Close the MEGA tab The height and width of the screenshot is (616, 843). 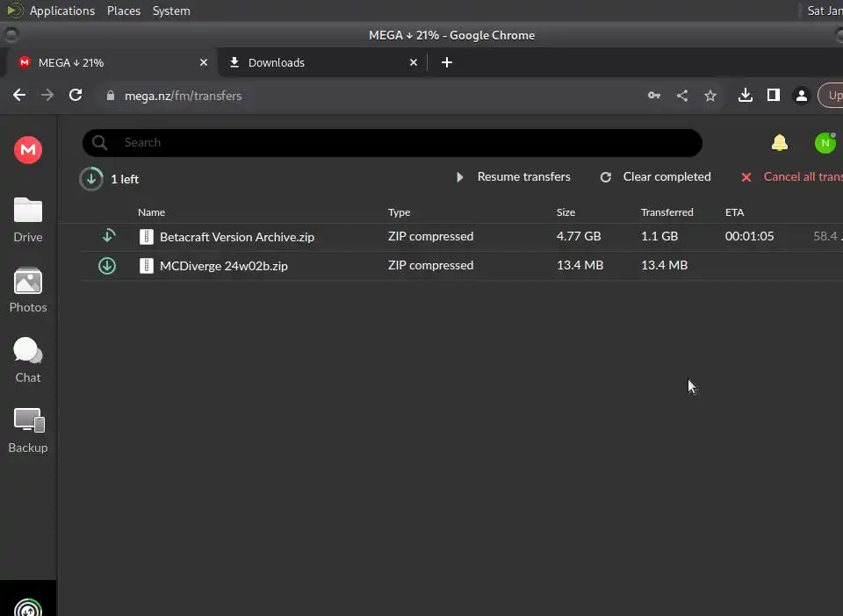pos(203,63)
